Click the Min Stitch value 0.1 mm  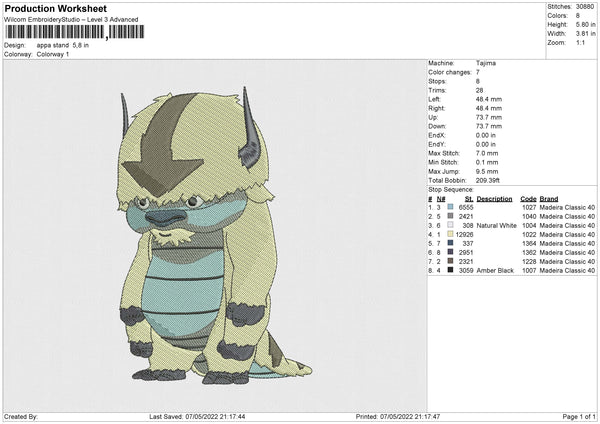coord(487,162)
